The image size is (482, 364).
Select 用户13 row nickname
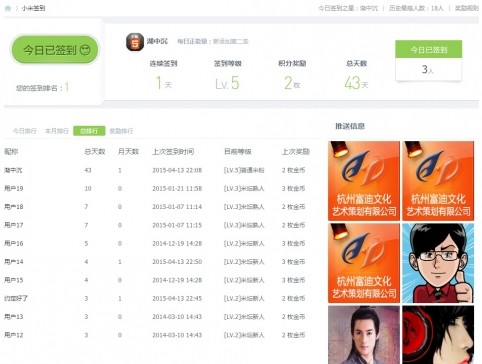click(x=14, y=317)
